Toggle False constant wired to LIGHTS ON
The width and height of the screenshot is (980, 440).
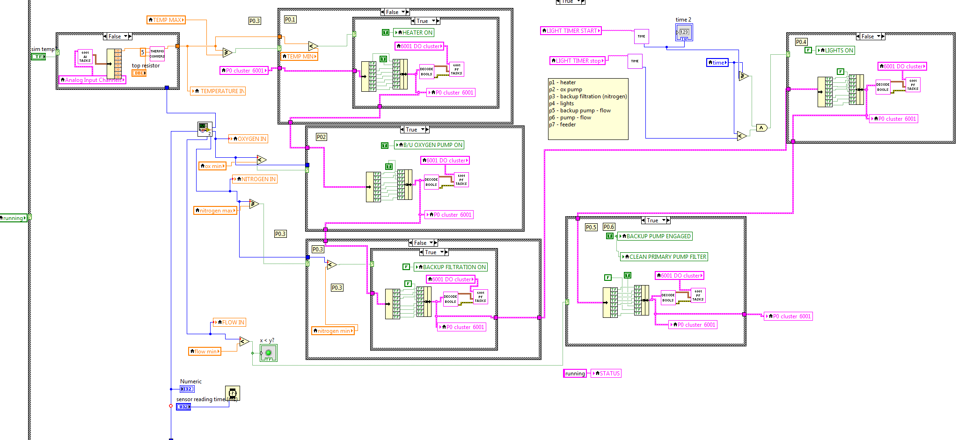pyautogui.click(x=808, y=50)
